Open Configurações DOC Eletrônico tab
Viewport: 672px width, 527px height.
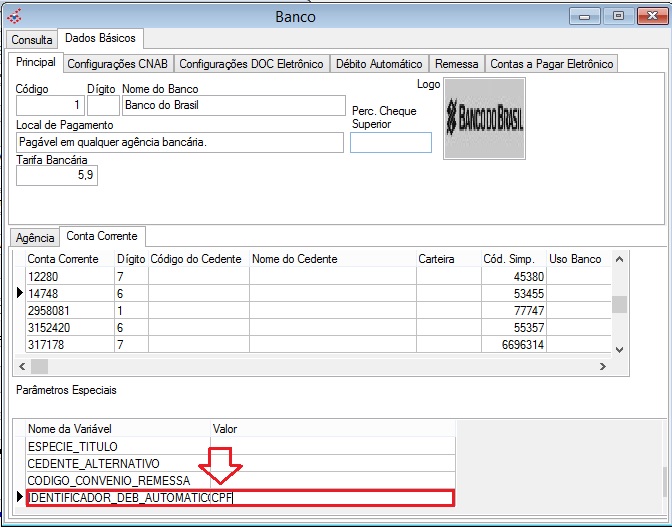tap(251, 64)
